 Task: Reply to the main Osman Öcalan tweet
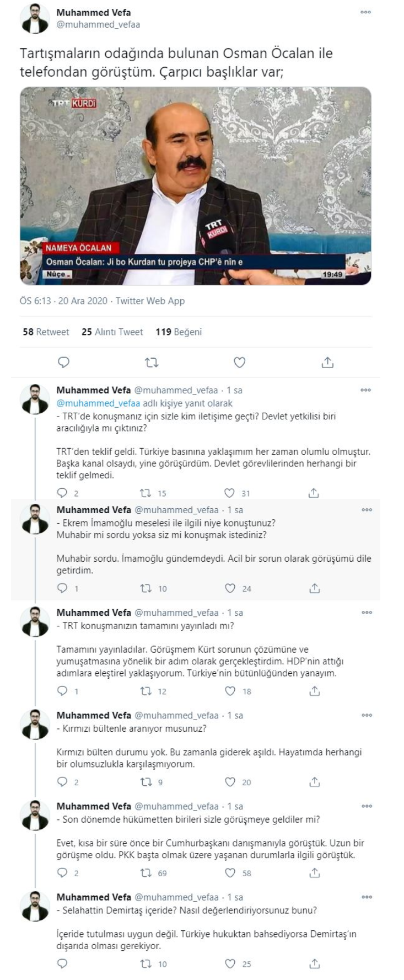(64, 362)
